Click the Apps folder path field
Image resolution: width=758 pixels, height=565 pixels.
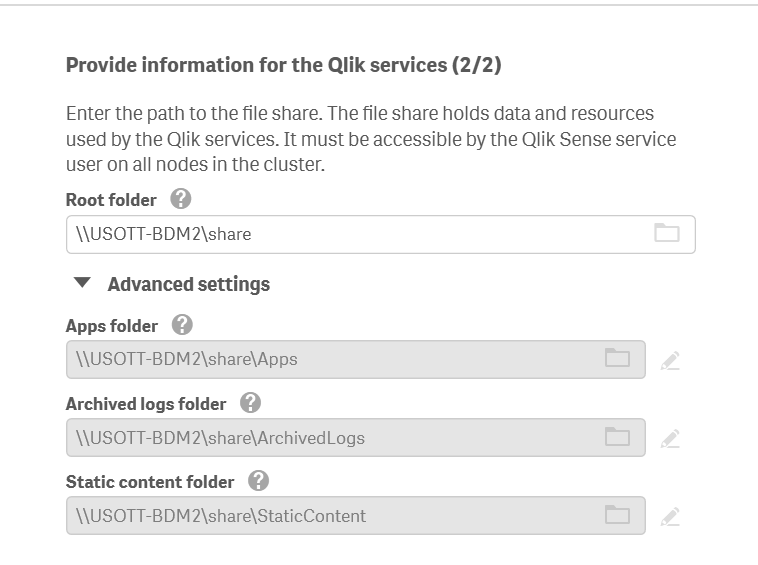point(330,359)
